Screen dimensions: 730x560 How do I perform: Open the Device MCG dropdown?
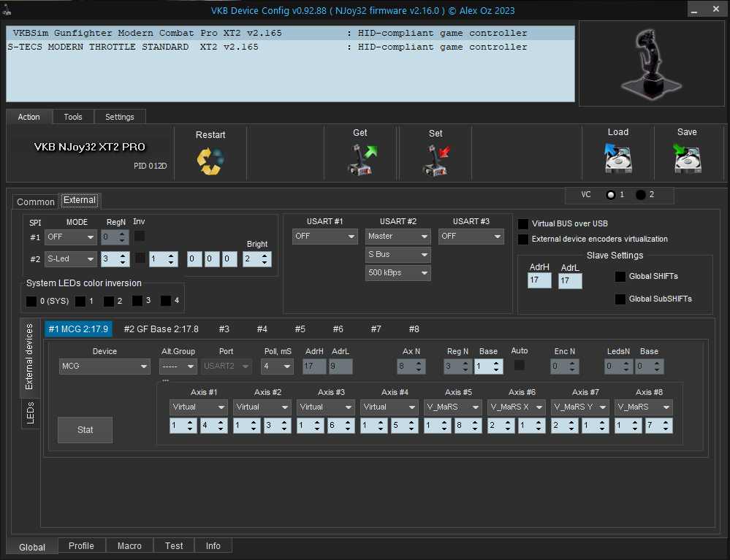(x=104, y=367)
